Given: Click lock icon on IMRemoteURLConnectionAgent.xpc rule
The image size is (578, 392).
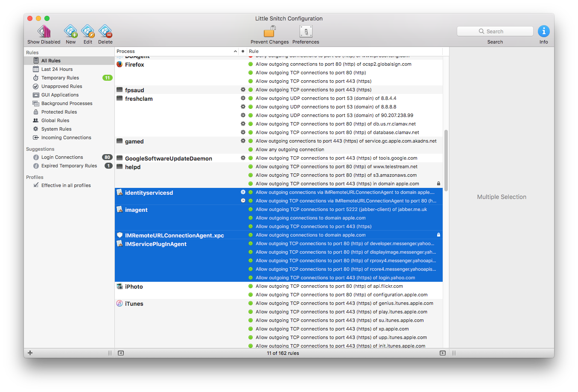Looking at the screenshot, I should [x=438, y=235].
